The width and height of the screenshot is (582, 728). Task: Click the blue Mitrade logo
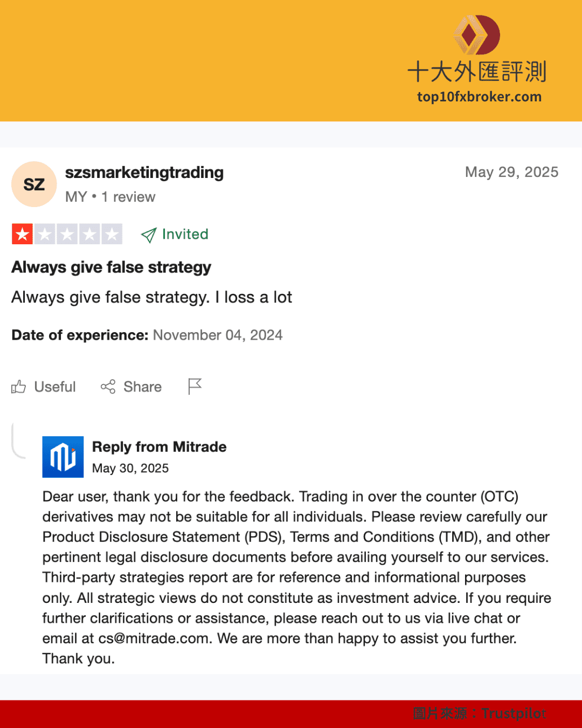tap(63, 457)
